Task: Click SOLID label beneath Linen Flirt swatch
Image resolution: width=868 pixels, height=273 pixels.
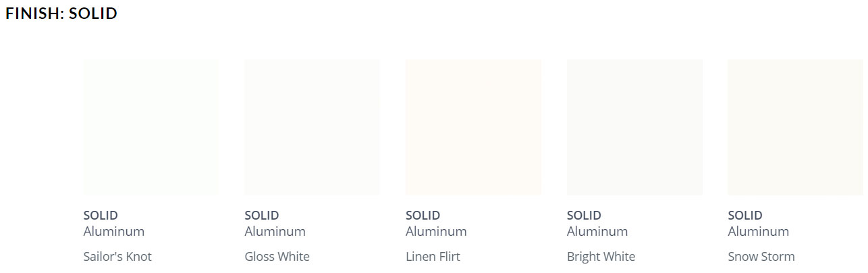Action: [x=423, y=216]
